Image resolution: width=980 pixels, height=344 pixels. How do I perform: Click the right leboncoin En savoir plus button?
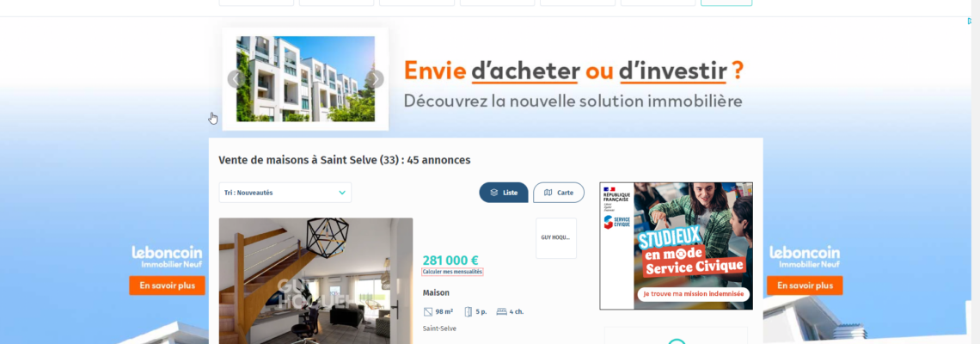coord(805,286)
